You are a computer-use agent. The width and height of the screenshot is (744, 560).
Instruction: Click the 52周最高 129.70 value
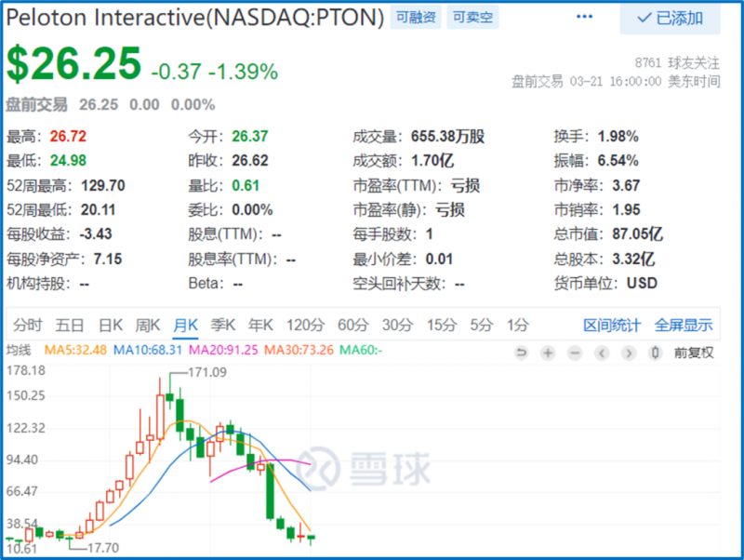[x=103, y=185]
